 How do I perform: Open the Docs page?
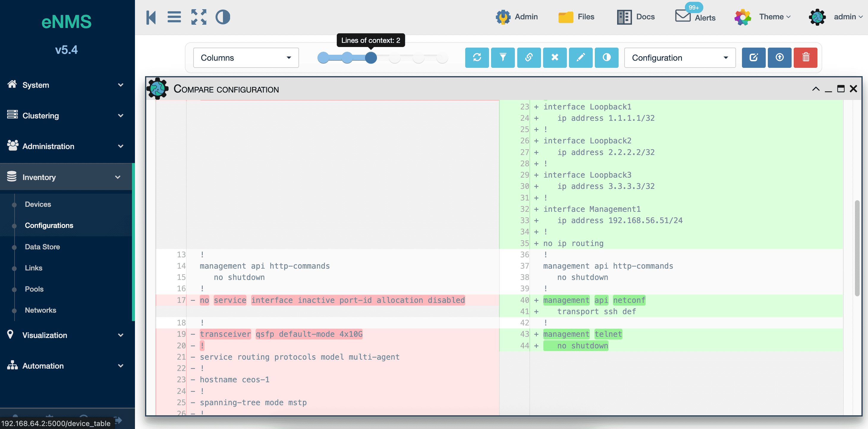(x=636, y=17)
